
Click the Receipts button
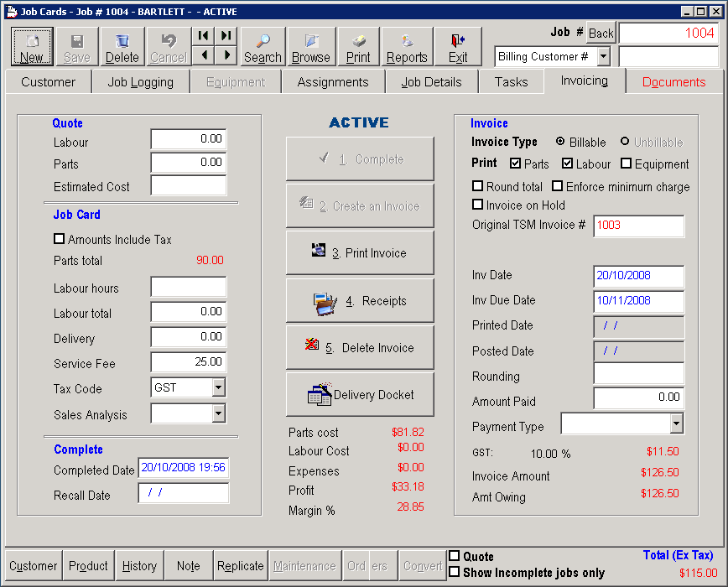pyautogui.click(x=359, y=299)
